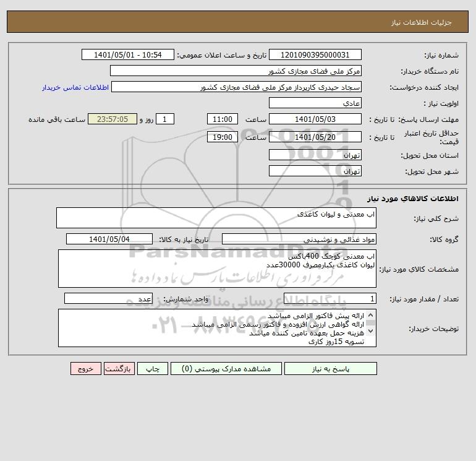The width and height of the screenshot is (476, 461).
Task: Select the delivery province تهران field
Action: point(315,155)
